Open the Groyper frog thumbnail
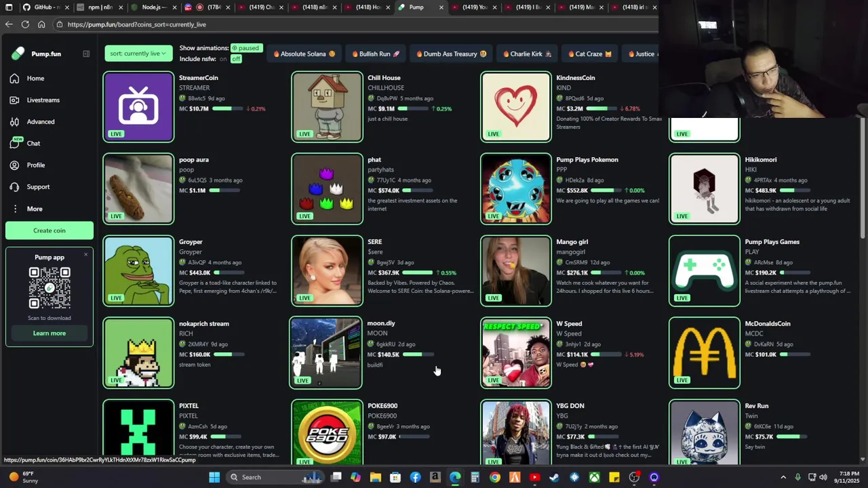 pos(138,271)
